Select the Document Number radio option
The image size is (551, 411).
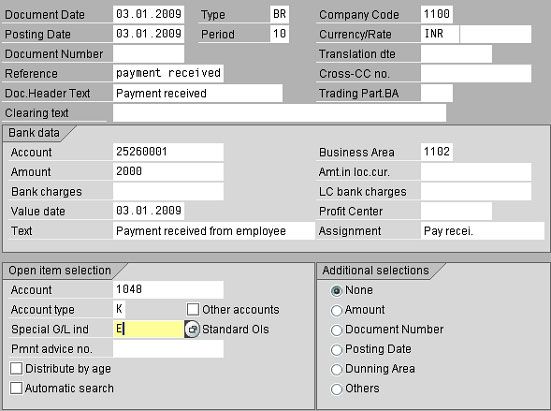[x=336, y=330]
